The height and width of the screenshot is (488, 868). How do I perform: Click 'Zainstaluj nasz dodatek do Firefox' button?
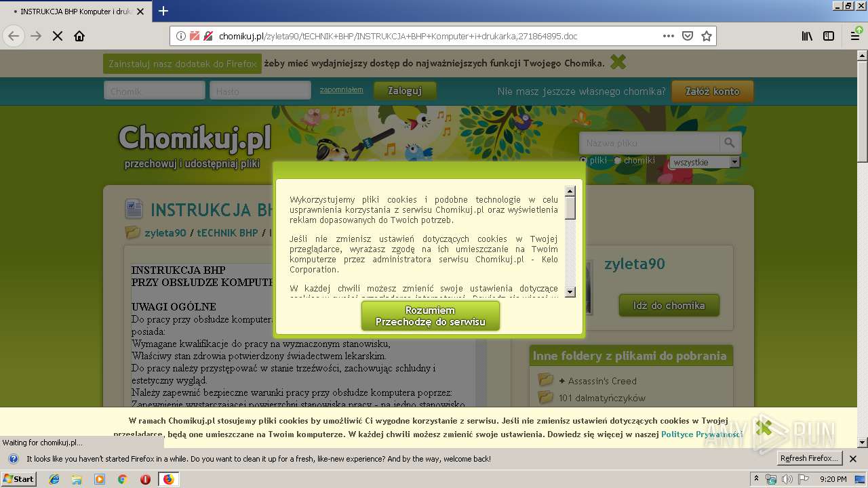coord(182,64)
